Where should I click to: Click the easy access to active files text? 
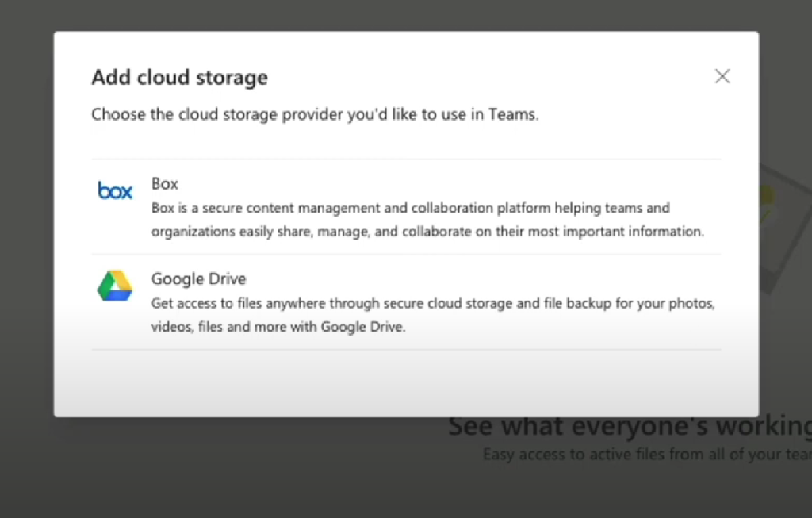[x=646, y=454]
